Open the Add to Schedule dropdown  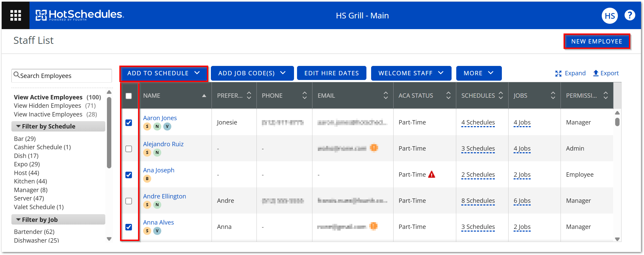(164, 73)
